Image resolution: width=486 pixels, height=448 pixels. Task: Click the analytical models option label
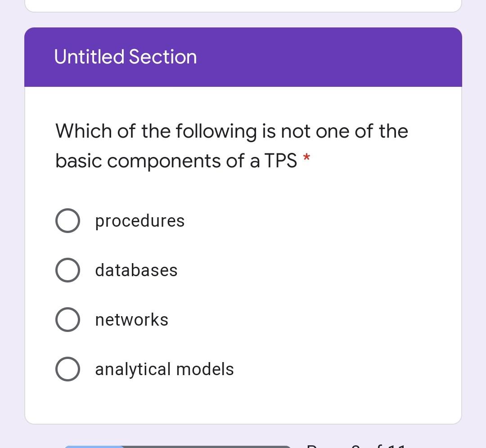pos(164,369)
